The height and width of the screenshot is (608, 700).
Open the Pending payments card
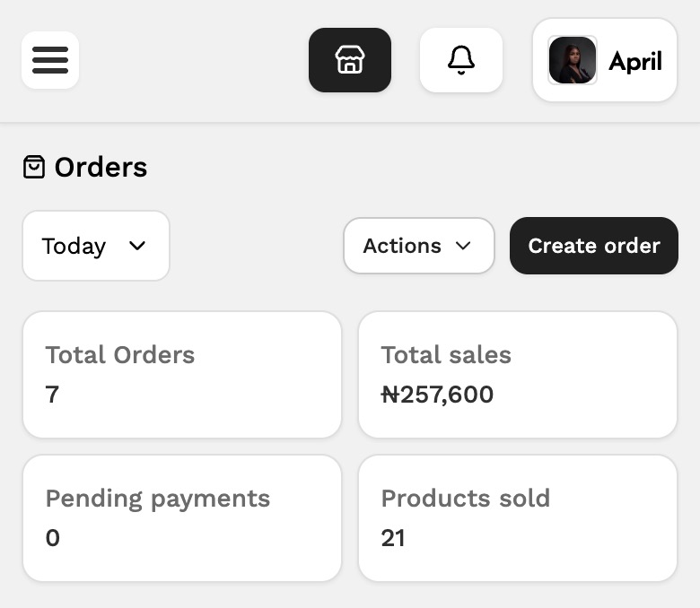(182, 518)
